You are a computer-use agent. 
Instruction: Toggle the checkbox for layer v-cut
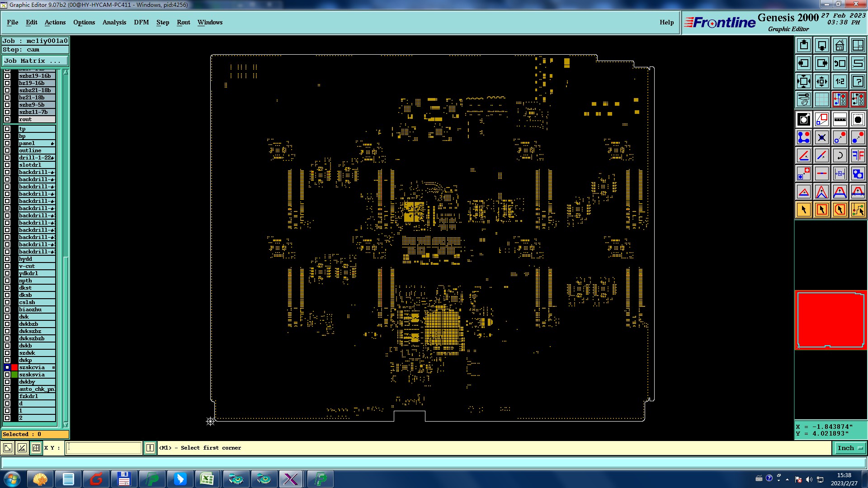7,266
